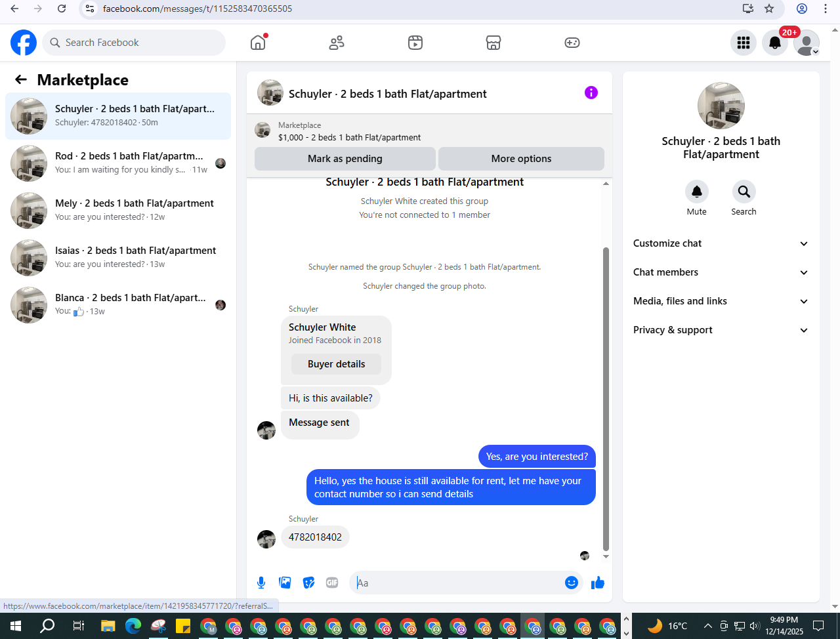Show hidden system tray icons chevron

point(707,626)
